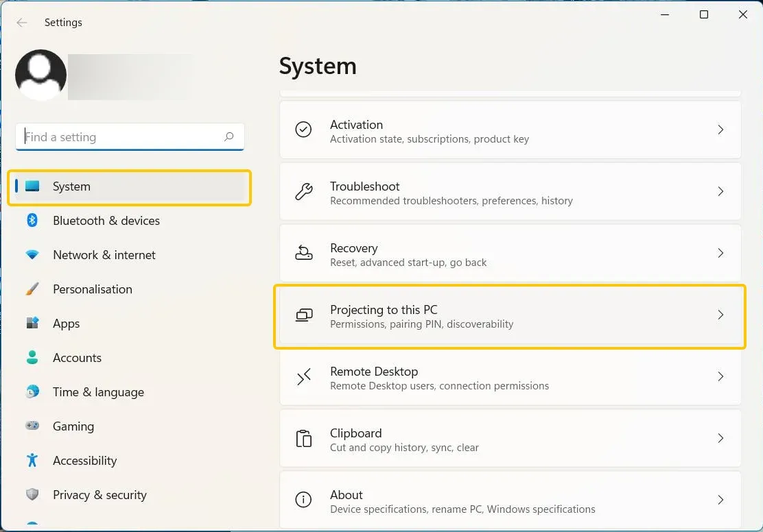
Task: Click the Projecting to this PC icon
Action: click(304, 315)
